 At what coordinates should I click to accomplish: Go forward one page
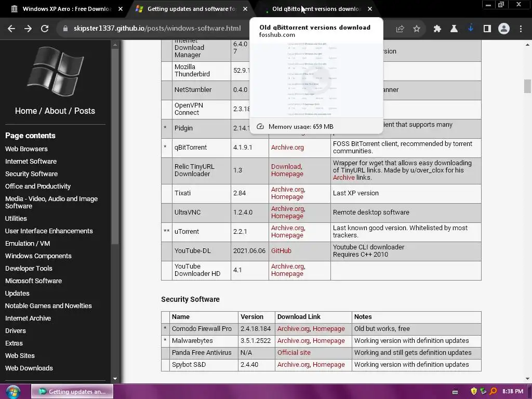pyautogui.click(x=28, y=29)
